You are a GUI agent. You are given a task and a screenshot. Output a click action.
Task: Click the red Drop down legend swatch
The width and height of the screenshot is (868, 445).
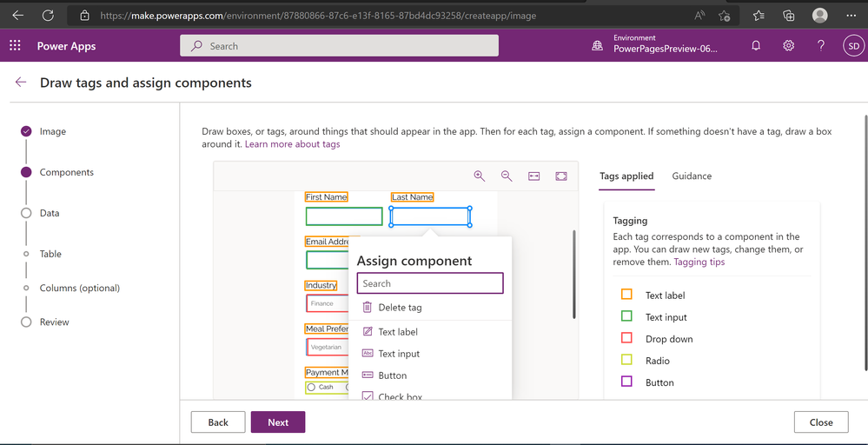click(626, 337)
